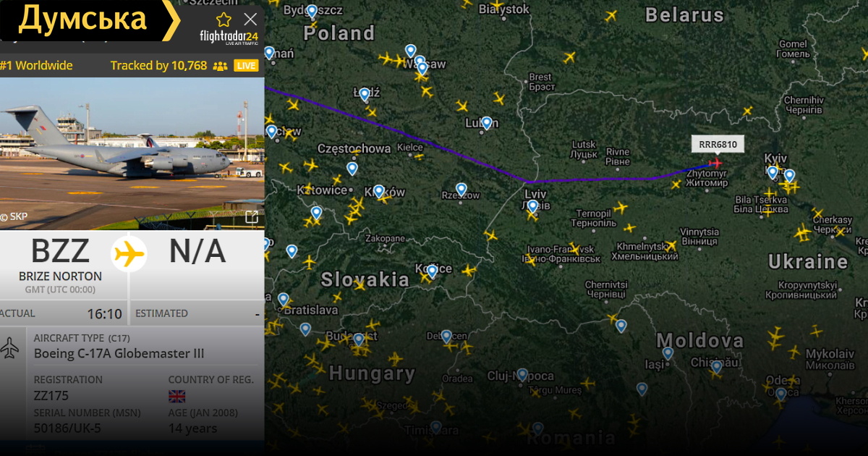Close the flight details panel

(x=250, y=20)
